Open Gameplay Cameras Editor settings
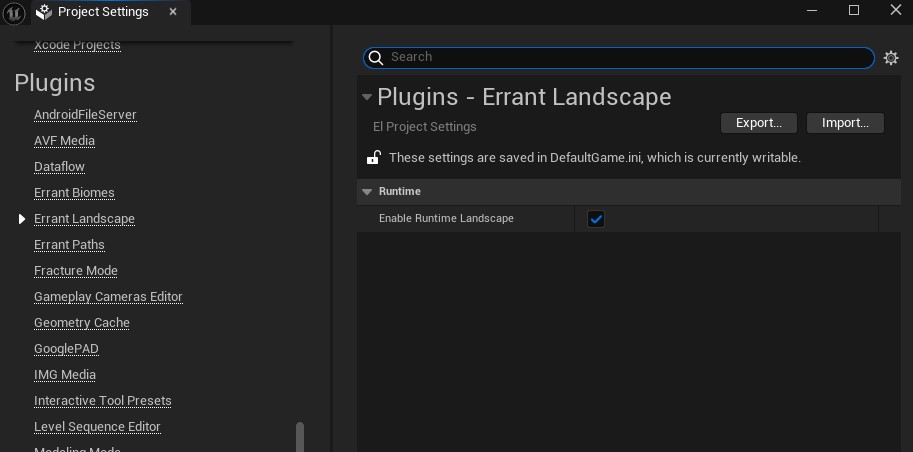Screen dimensions: 913x452 pos(108,297)
